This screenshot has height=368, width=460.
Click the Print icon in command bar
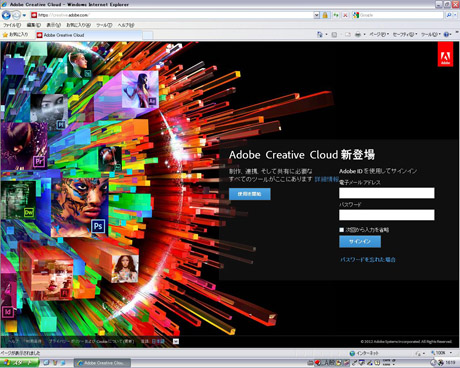click(358, 34)
